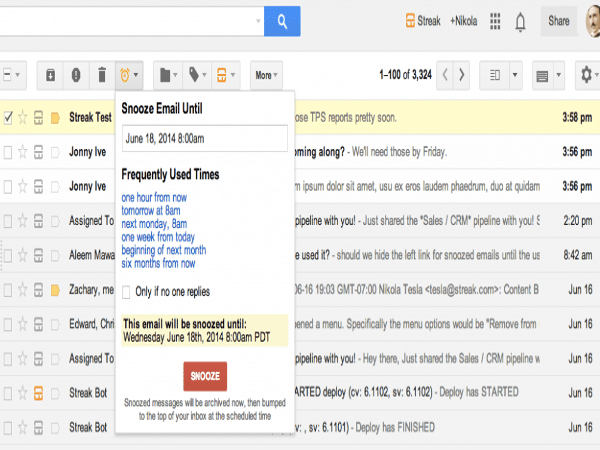Go to newer messages arrow
600x450 pixels.
click(x=445, y=75)
